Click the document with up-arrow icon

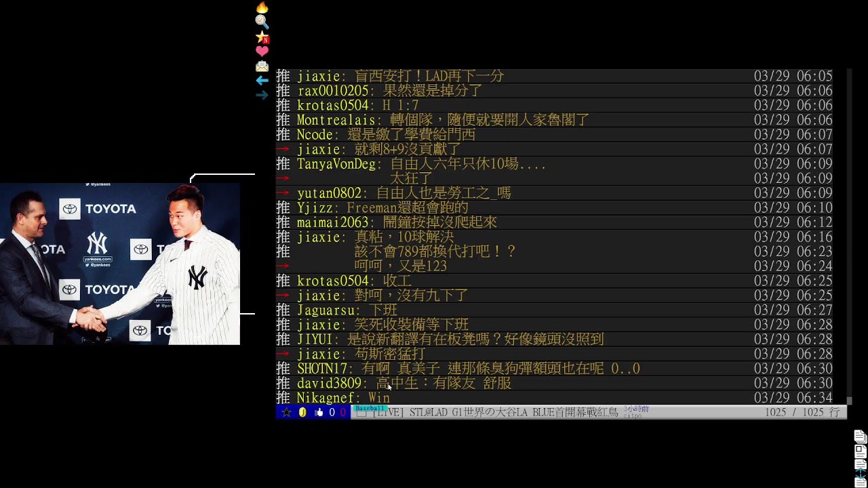pyautogui.click(x=861, y=464)
